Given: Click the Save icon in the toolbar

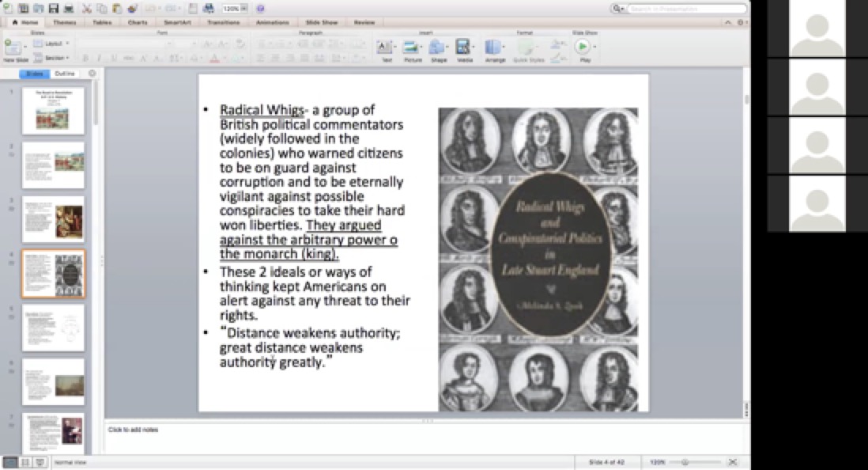Looking at the screenshot, I should point(54,9).
